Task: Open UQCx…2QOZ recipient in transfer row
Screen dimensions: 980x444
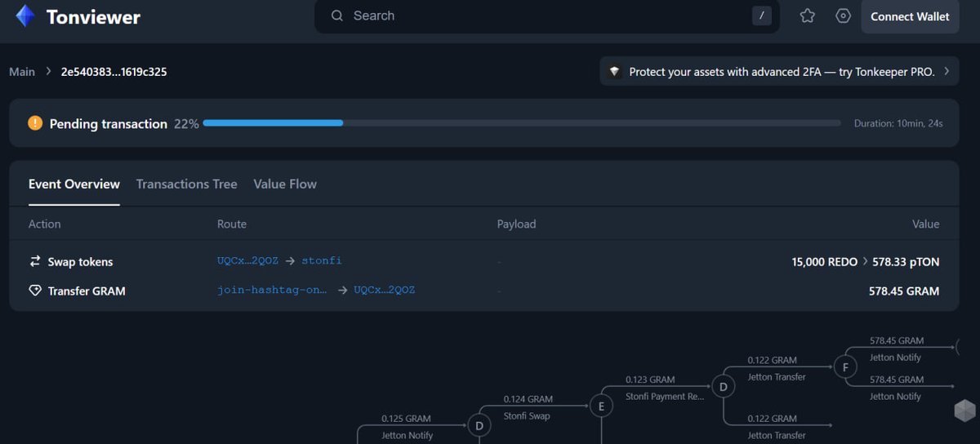Action: (384, 291)
